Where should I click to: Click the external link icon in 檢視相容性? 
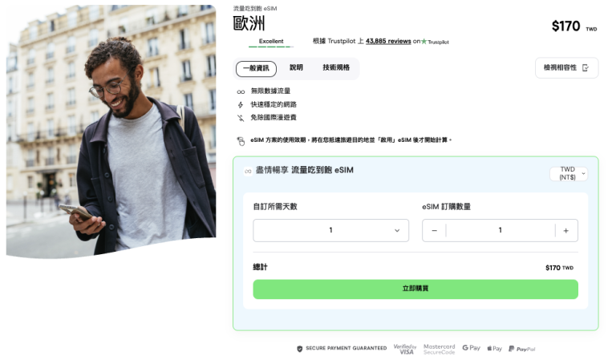(x=586, y=68)
